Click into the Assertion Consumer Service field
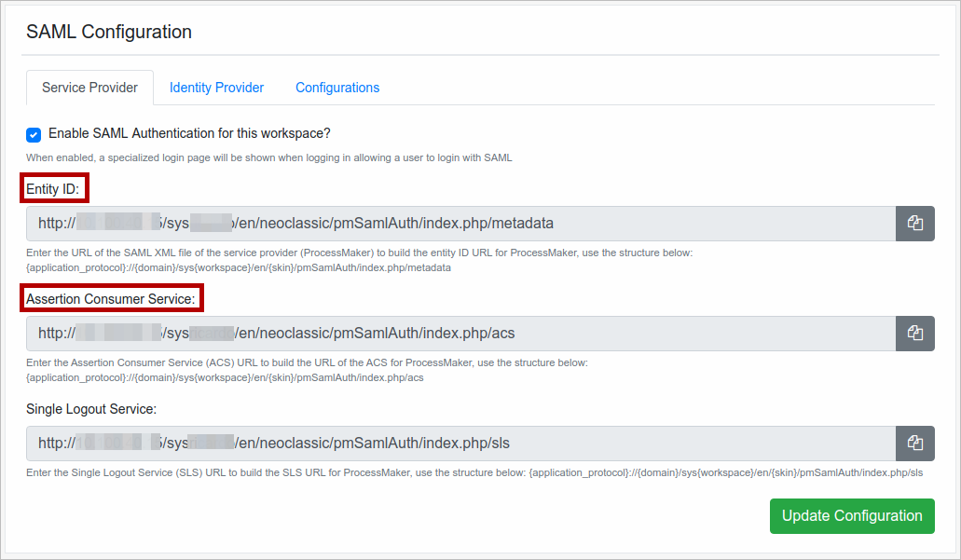961x560 pixels. coord(460,334)
